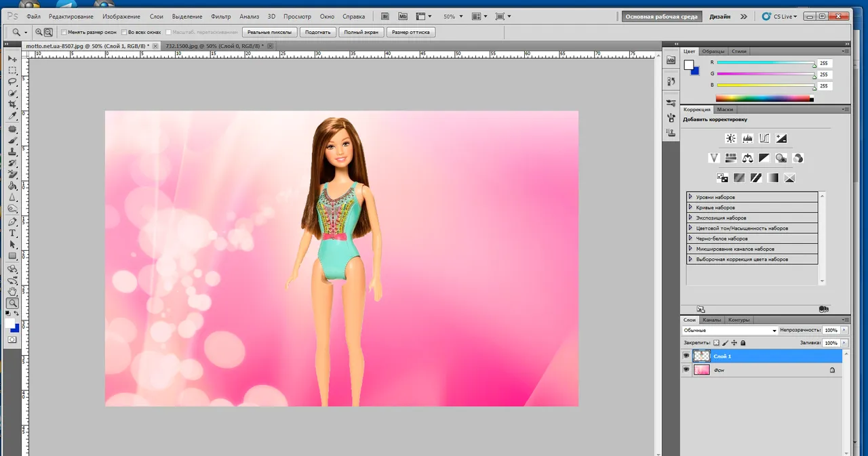Select the Crop tool
The height and width of the screenshot is (456, 868).
pyautogui.click(x=12, y=105)
